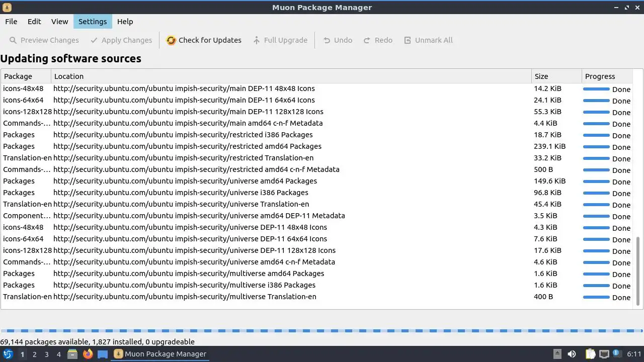
Task: Sort by the Progress column header
Action: [x=607, y=76]
